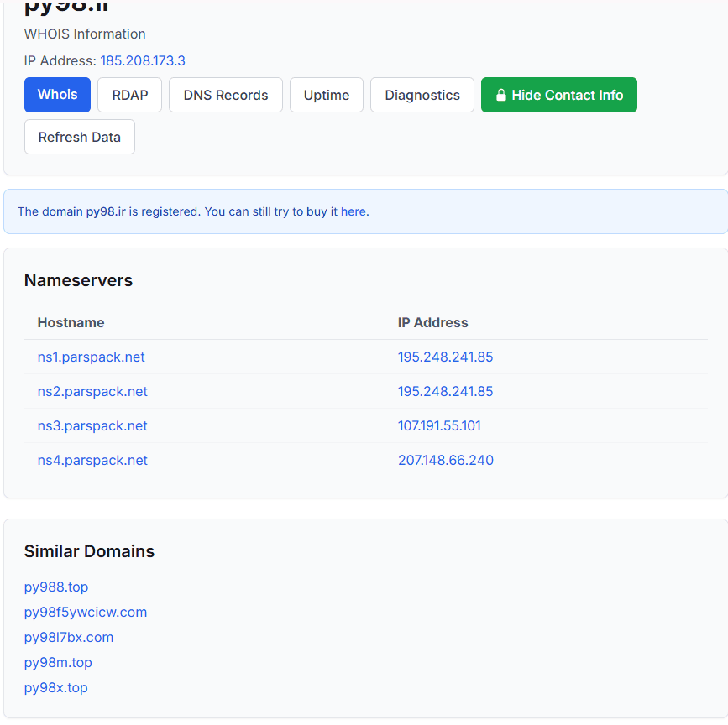The height and width of the screenshot is (725, 728).
Task: Click the WHOIS Information subtitle
Action: click(85, 34)
